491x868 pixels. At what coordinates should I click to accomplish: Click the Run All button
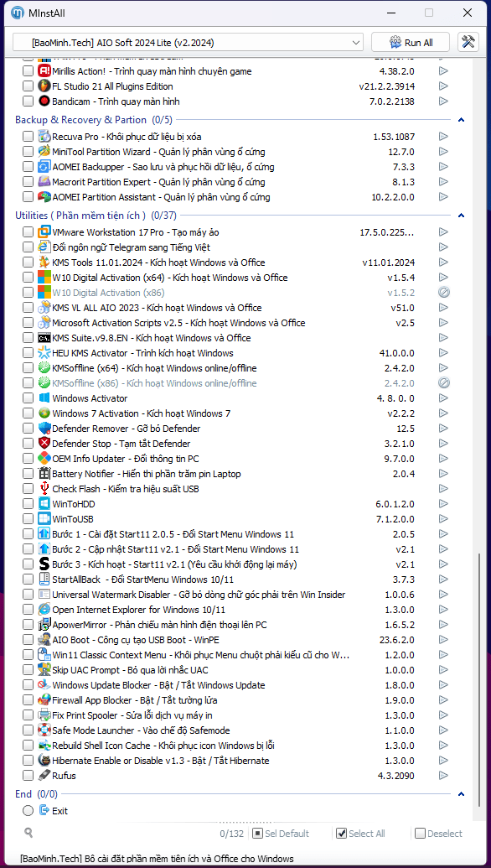(x=411, y=42)
